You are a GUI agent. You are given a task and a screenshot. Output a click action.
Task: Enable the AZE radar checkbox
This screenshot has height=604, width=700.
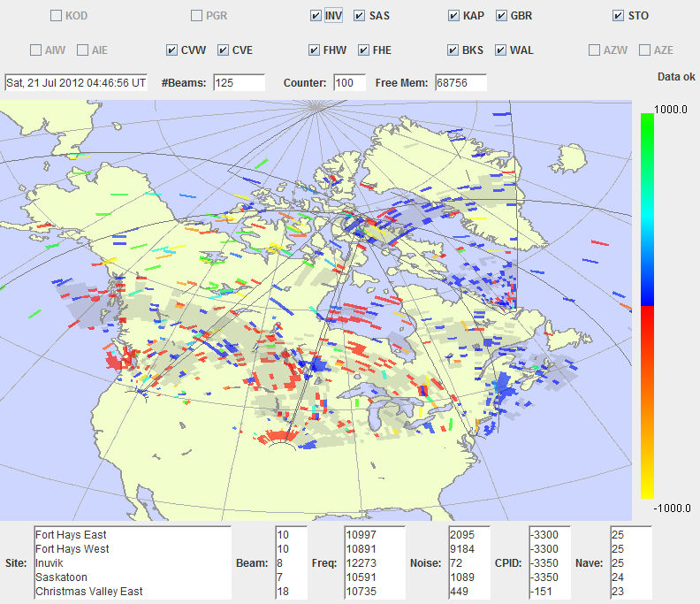(644, 50)
